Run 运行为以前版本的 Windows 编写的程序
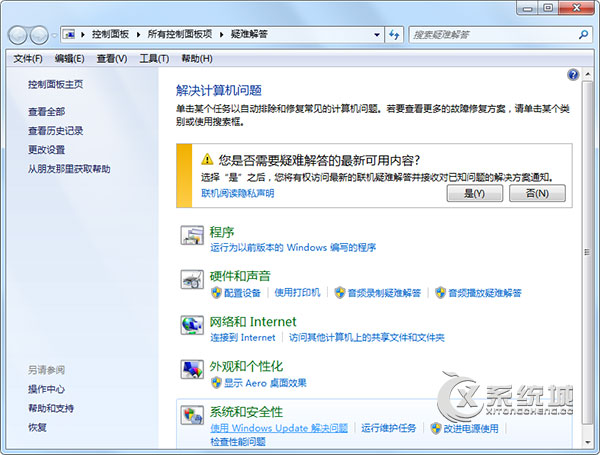 (x=293, y=248)
